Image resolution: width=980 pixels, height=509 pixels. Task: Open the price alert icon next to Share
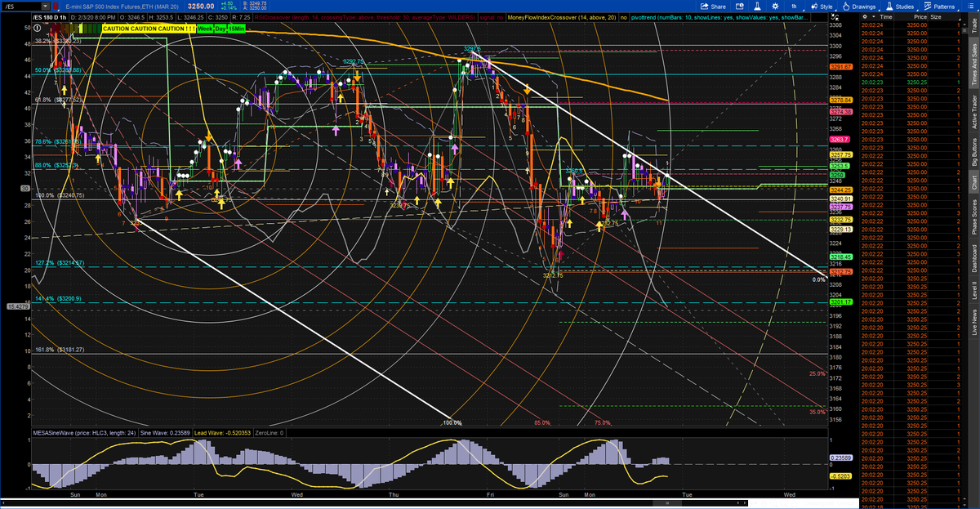point(741,6)
